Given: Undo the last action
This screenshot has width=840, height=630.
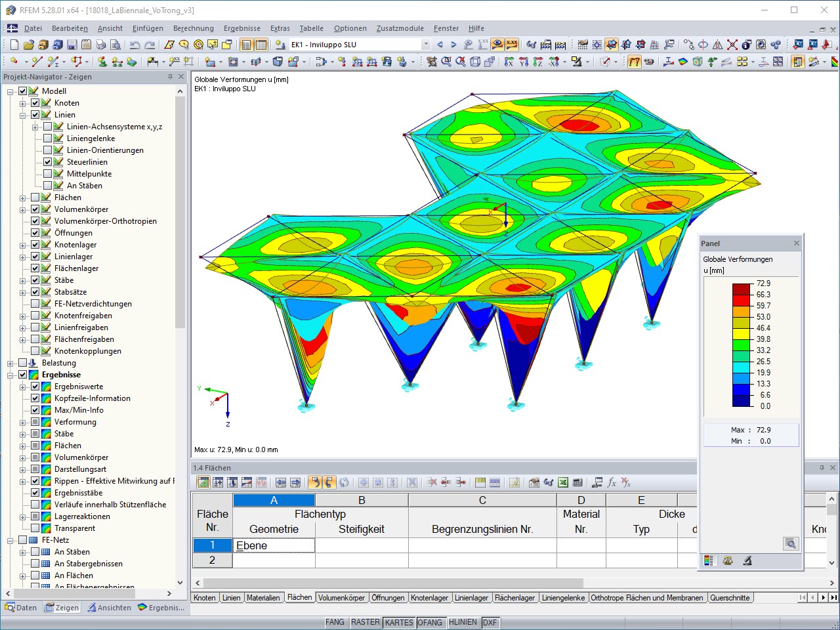Looking at the screenshot, I should 135,45.
